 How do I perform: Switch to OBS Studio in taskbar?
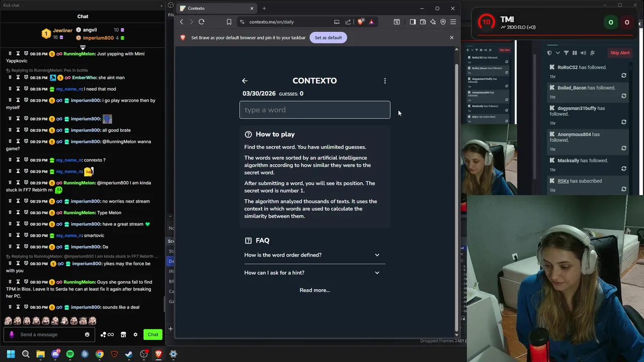pos(144,354)
